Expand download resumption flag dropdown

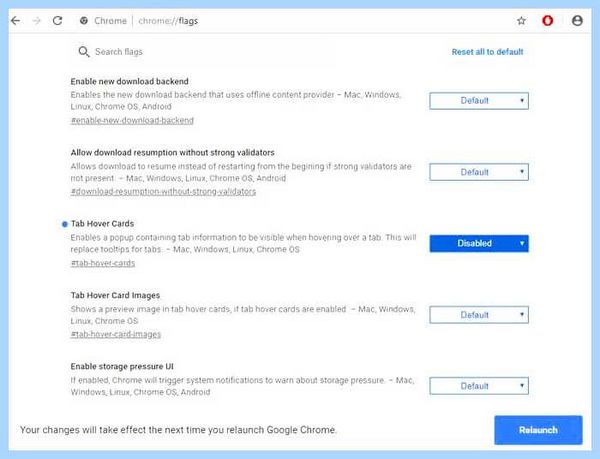[x=479, y=172]
